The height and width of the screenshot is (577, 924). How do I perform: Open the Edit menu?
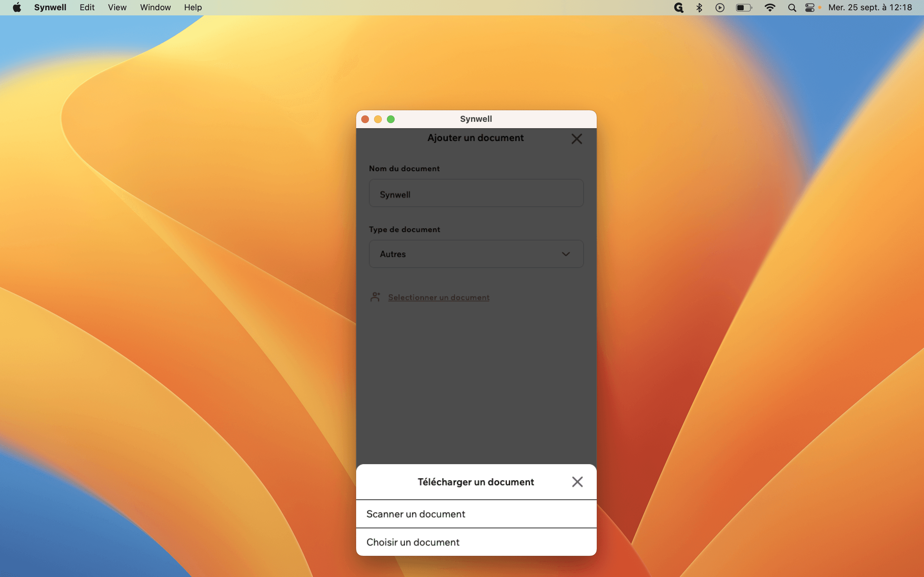click(87, 7)
